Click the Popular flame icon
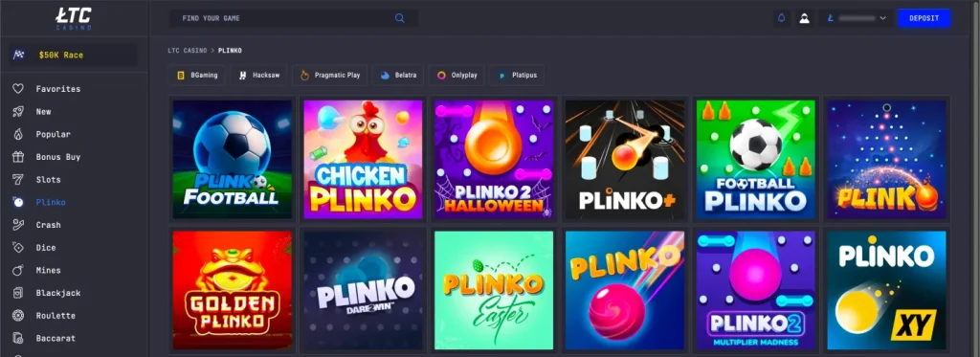This screenshot has height=357, width=980. (x=18, y=134)
